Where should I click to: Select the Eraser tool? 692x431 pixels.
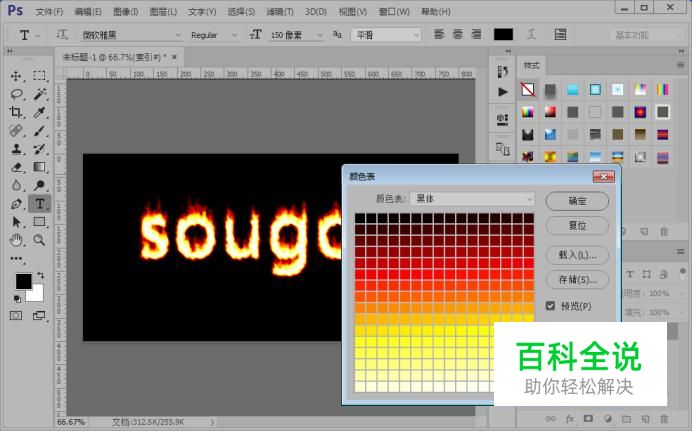tap(16, 167)
